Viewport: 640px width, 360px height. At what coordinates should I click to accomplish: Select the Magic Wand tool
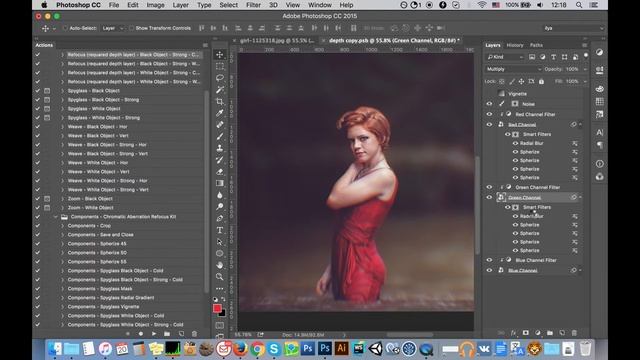coord(220,89)
